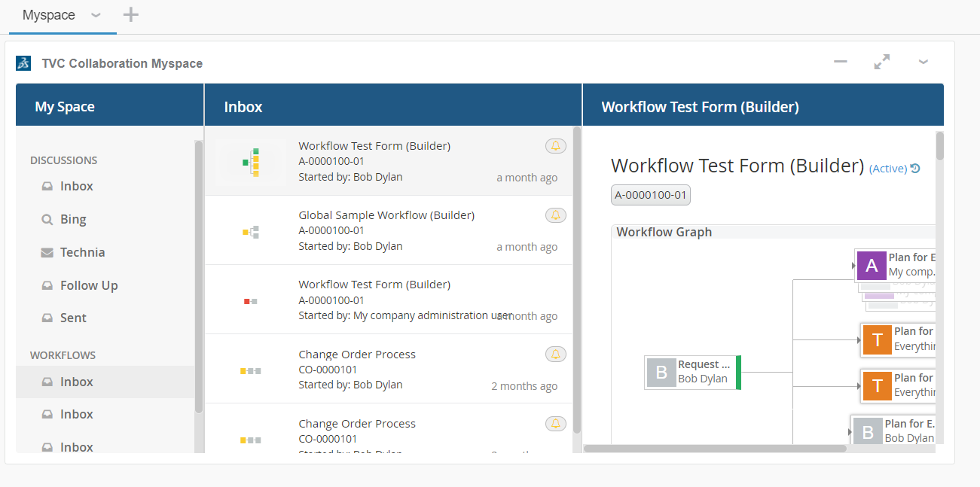
Task: Click the purple A node in workflow graph
Action: [872, 265]
